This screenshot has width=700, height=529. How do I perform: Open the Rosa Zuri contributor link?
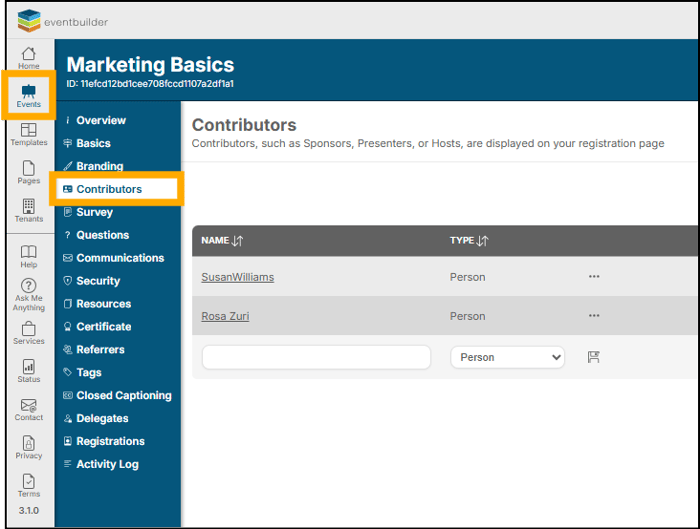(225, 316)
